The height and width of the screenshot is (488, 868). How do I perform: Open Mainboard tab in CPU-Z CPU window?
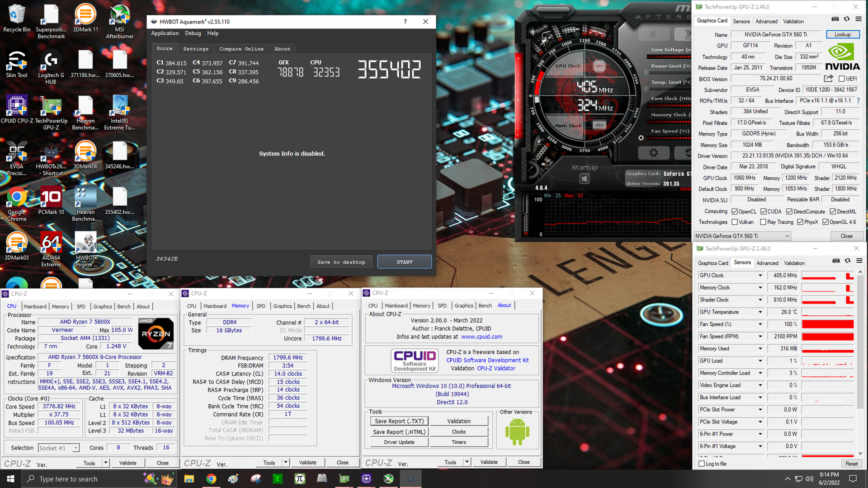coord(35,306)
